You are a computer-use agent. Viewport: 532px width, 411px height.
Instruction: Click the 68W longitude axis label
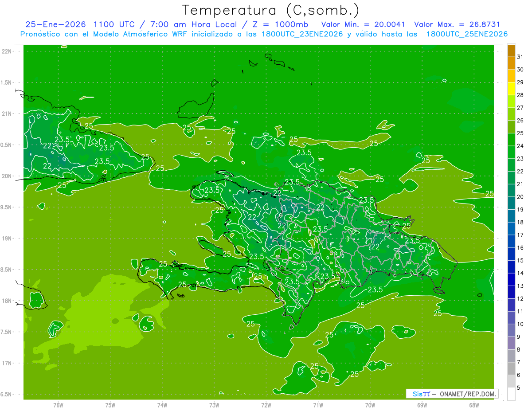coord(473,405)
